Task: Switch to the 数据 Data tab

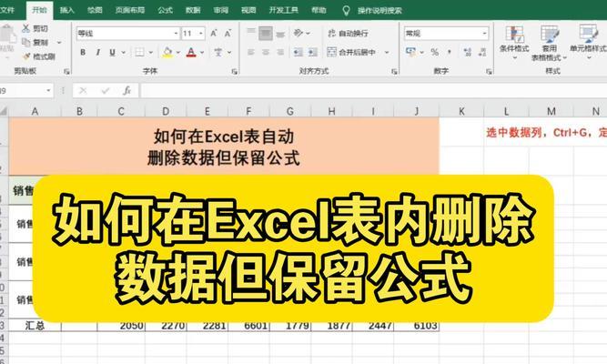Action: click(x=193, y=10)
